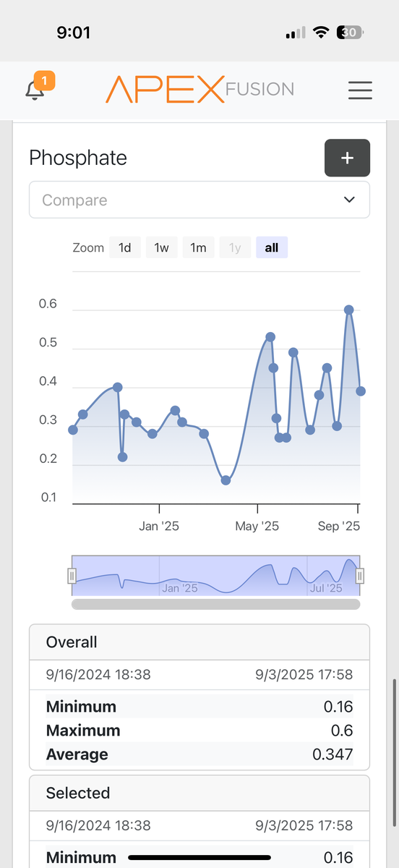
Task: Tap the Overall statistics header
Action: tap(199, 642)
